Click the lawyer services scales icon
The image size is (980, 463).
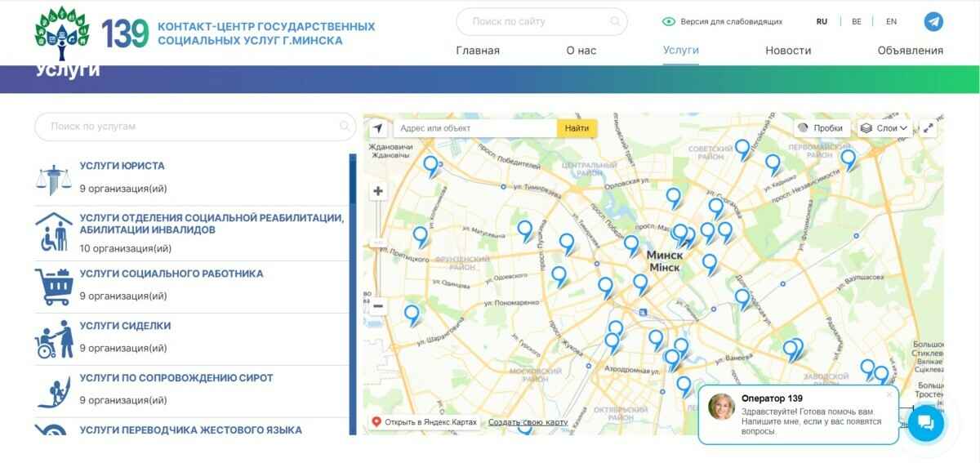pos(54,179)
